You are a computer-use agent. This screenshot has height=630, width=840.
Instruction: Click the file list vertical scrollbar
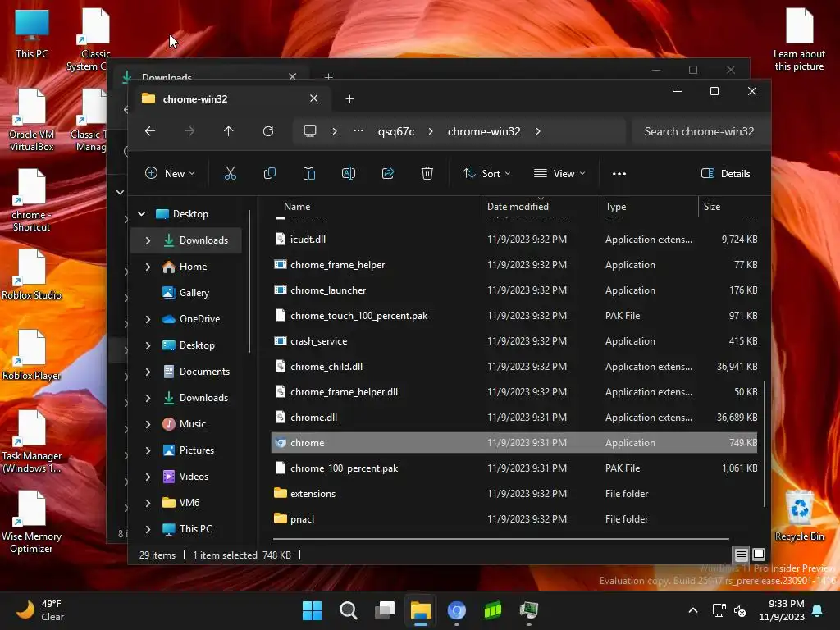[765, 444]
